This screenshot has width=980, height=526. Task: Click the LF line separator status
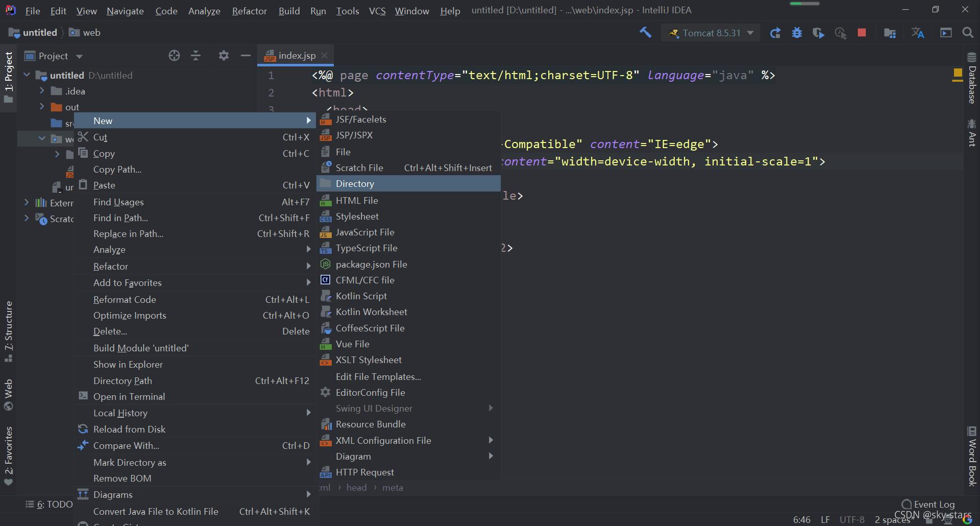pyautogui.click(x=825, y=519)
